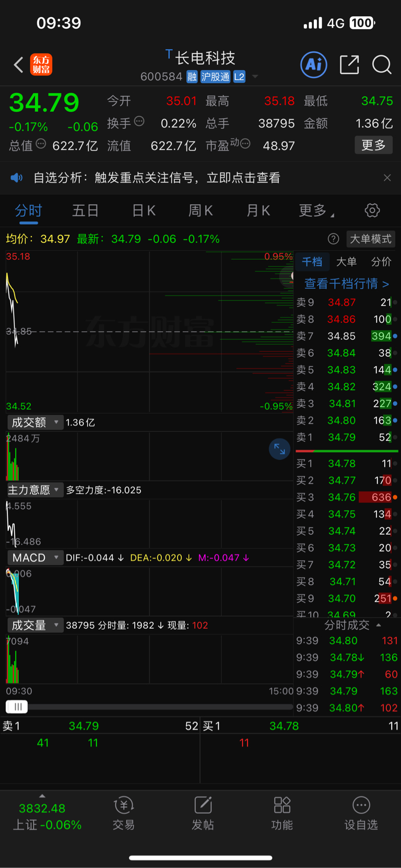
Task: Tap 买9 row price 34.70
Action: (347, 598)
